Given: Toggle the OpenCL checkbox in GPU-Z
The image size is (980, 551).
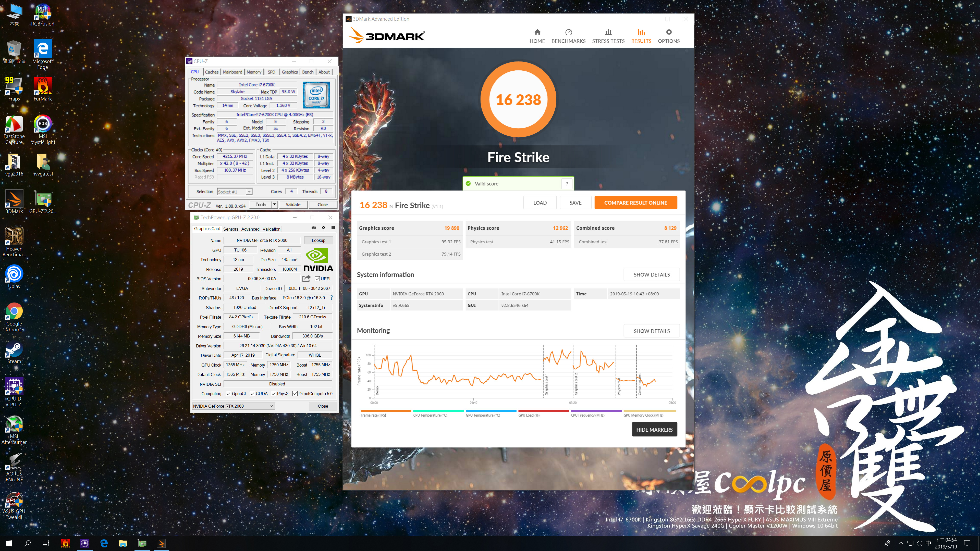Looking at the screenshot, I should coord(228,394).
